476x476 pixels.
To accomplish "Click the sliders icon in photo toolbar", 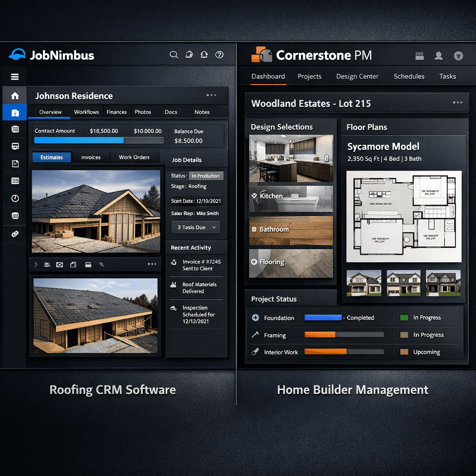I will tap(47, 264).
